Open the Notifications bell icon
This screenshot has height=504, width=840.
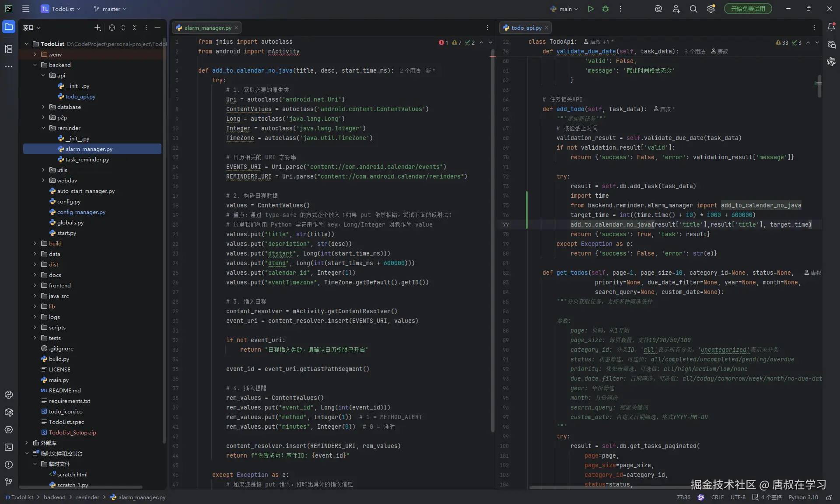(831, 27)
